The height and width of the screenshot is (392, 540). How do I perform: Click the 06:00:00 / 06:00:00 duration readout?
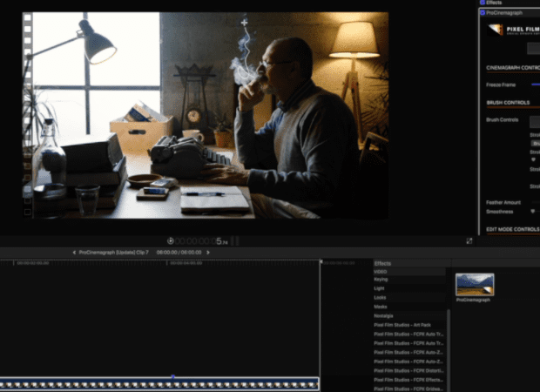[x=179, y=253]
